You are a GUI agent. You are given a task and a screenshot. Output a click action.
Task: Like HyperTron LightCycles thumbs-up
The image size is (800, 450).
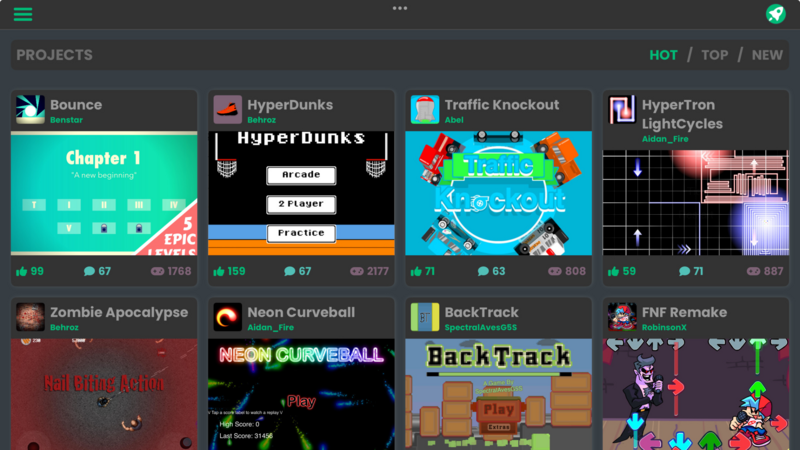click(613, 271)
